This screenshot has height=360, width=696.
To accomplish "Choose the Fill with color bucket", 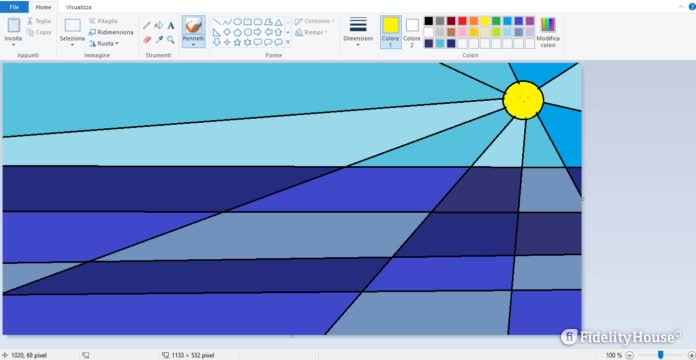I will click(x=159, y=25).
